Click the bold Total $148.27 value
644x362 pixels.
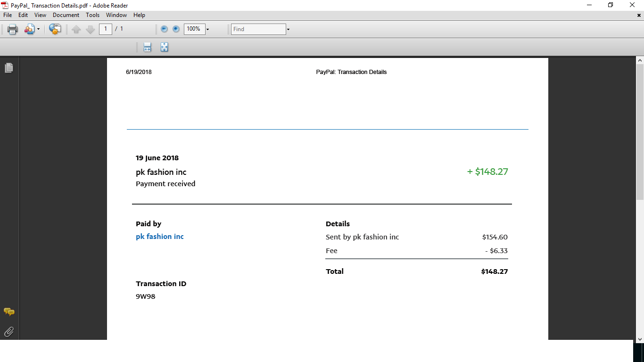tap(495, 271)
